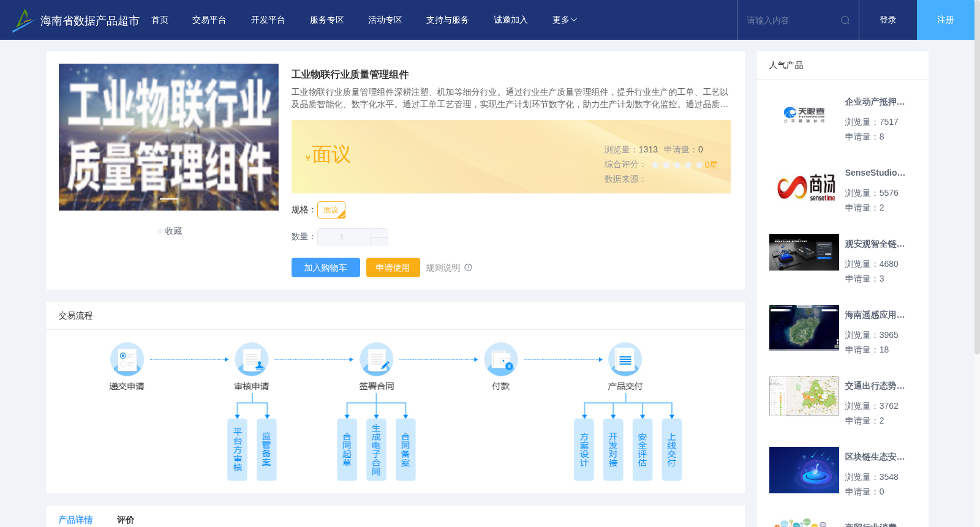
Task: Click the 工业物联行业质量管理组件 product heading
Action: point(350,75)
